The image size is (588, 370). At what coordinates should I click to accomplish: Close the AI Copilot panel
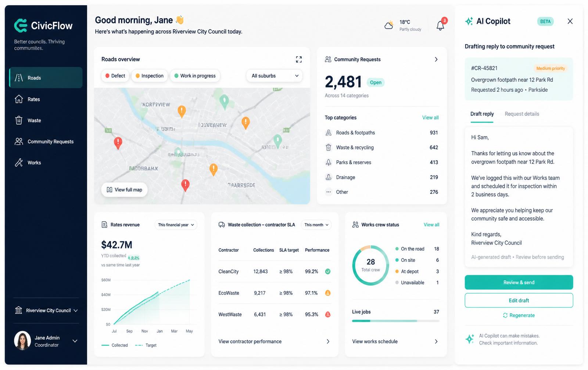tap(570, 21)
